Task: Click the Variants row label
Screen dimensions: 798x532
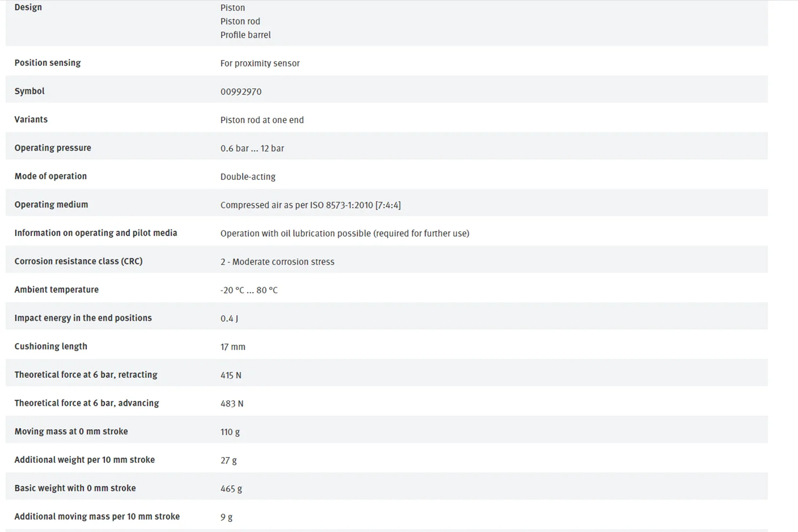Action: [31, 120]
